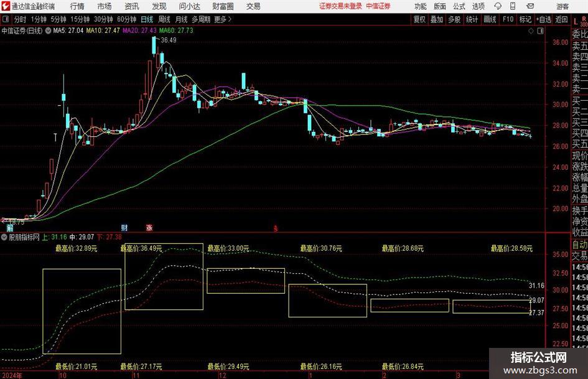Click the 多股 multi-stock toolbar button
Viewport: 588px width, 379px height.
(454, 19)
